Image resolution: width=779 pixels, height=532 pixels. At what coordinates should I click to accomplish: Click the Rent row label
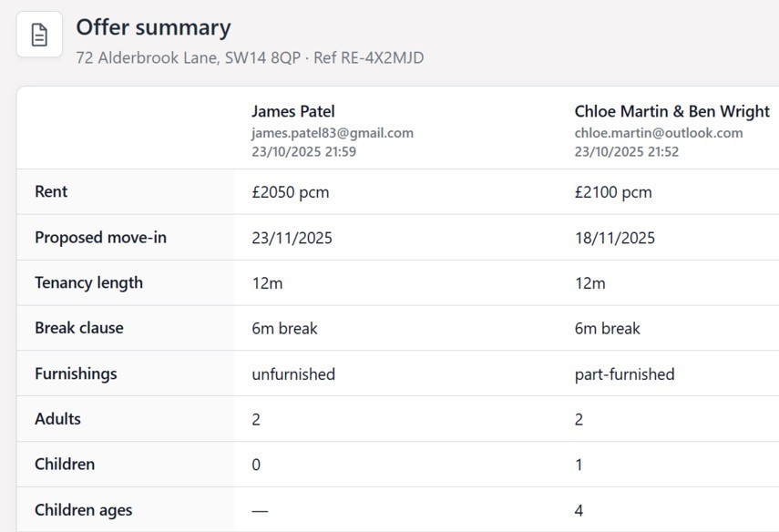pyautogui.click(x=51, y=191)
